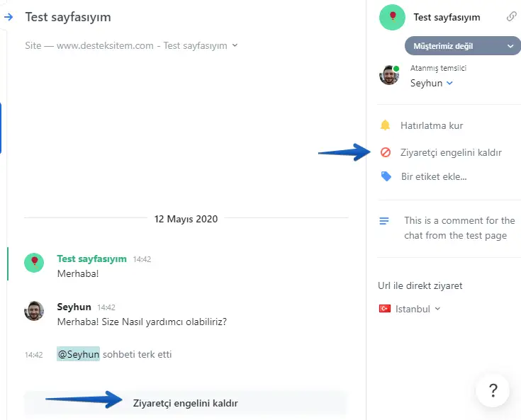Open the 'Müşterimiz değil' status dropdown
521x420 pixels.
(462, 46)
